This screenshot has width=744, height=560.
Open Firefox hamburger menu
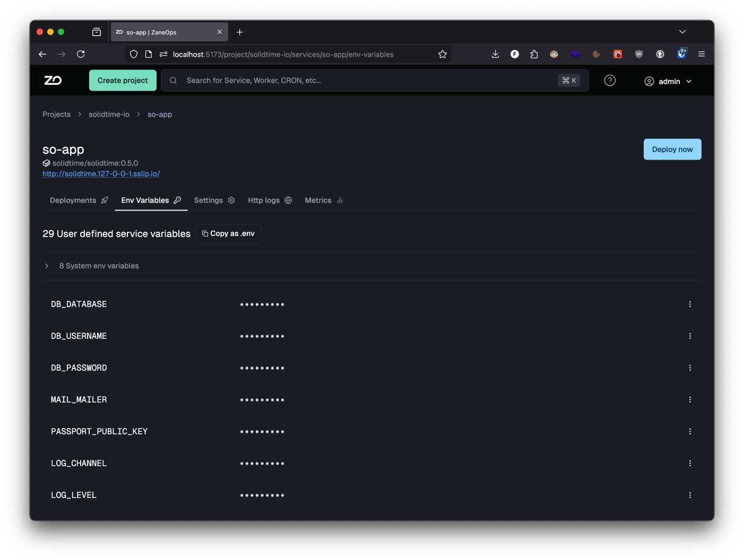702,54
